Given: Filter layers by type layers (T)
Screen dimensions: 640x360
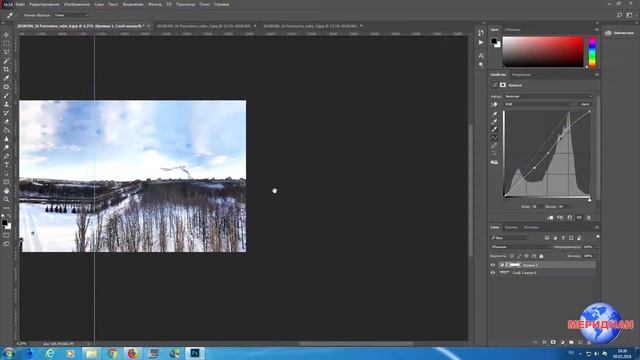Looking at the screenshot, I should [563, 238].
